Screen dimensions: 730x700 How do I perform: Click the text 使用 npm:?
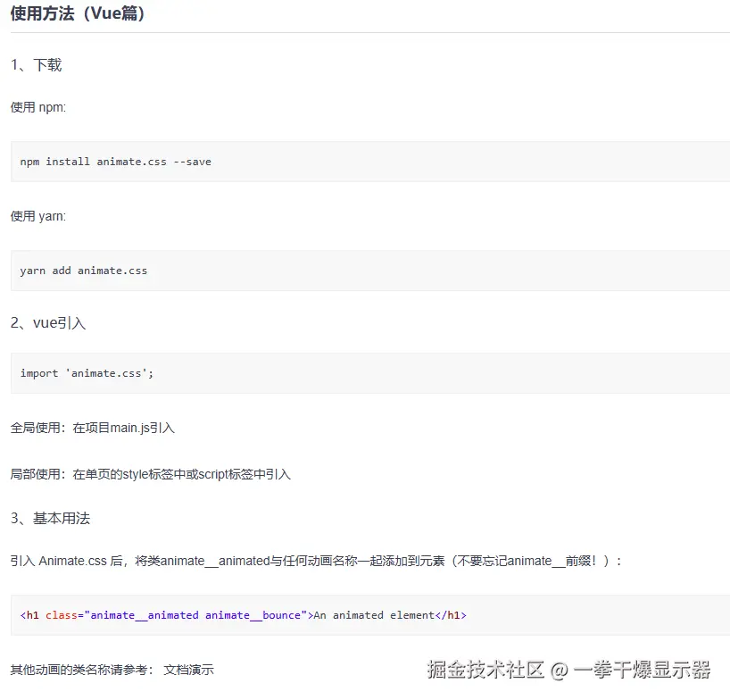37,107
